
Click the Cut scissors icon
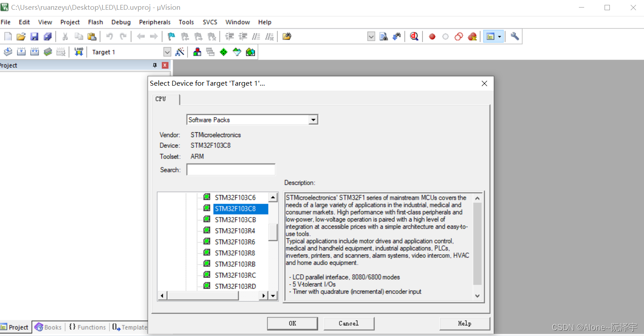point(65,36)
